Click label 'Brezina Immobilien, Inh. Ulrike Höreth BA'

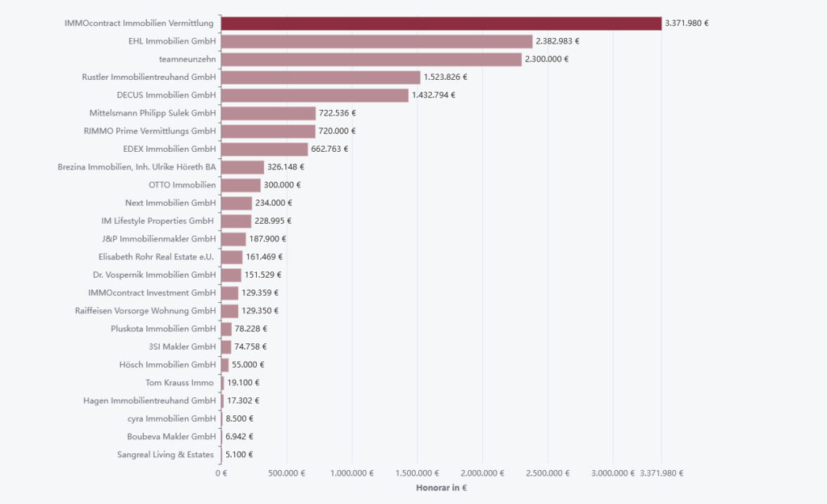tap(136, 167)
